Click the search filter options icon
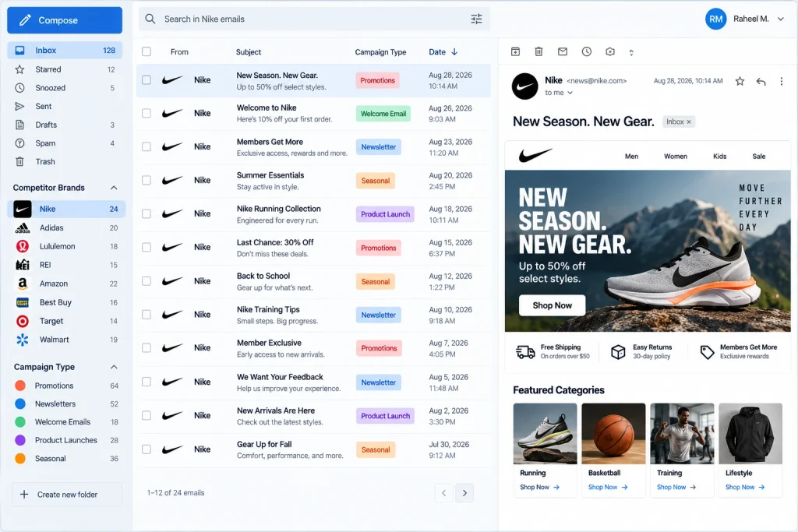The height and width of the screenshot is (532, 798). 476,19
